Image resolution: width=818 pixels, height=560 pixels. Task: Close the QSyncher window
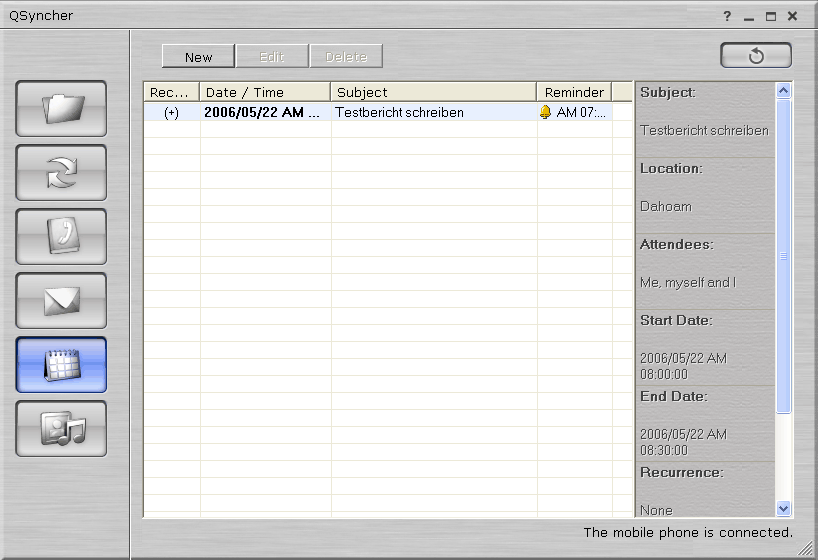[x=792, y=16]
